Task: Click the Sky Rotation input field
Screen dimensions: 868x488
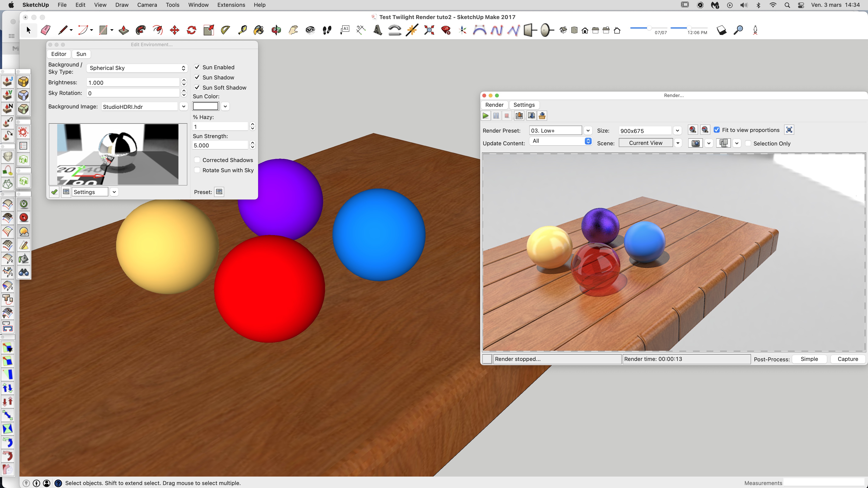Action: 133,93
